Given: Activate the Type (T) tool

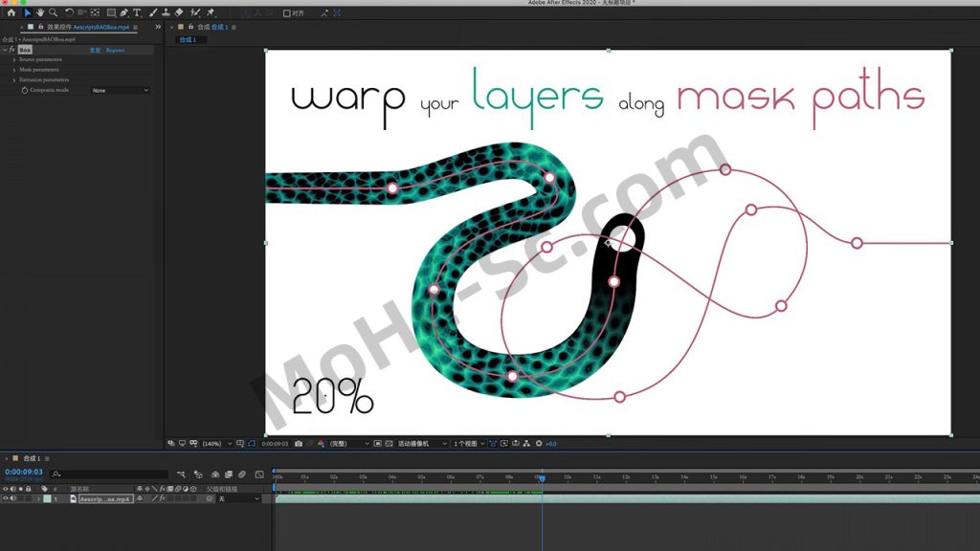Looking at the screenshot, I should [x=137, y=13].
